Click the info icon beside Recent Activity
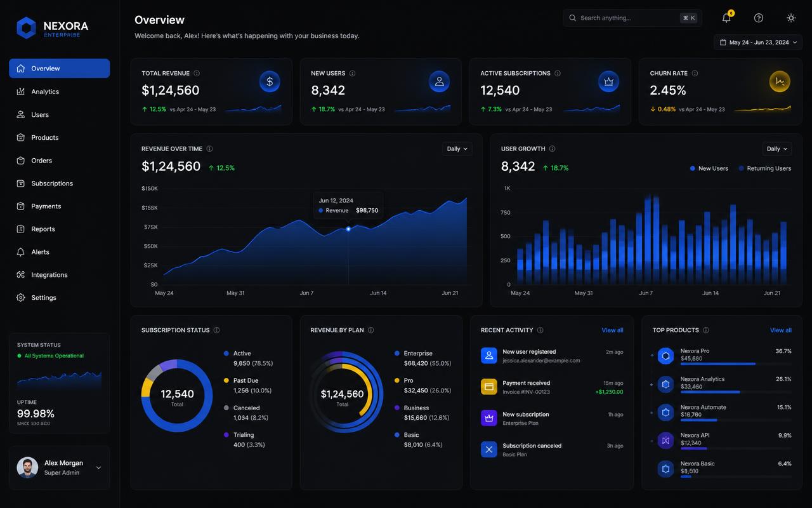Screen dimensions: 812x508 [540, 330]
